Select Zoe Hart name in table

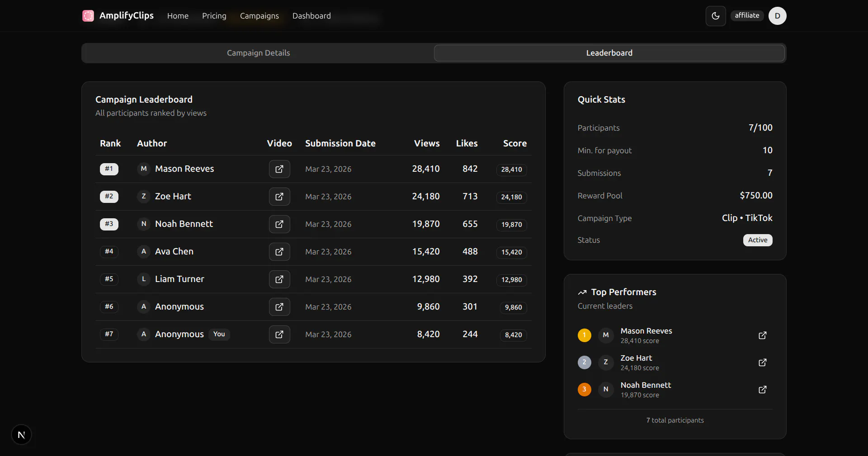[x=173, y=197]
